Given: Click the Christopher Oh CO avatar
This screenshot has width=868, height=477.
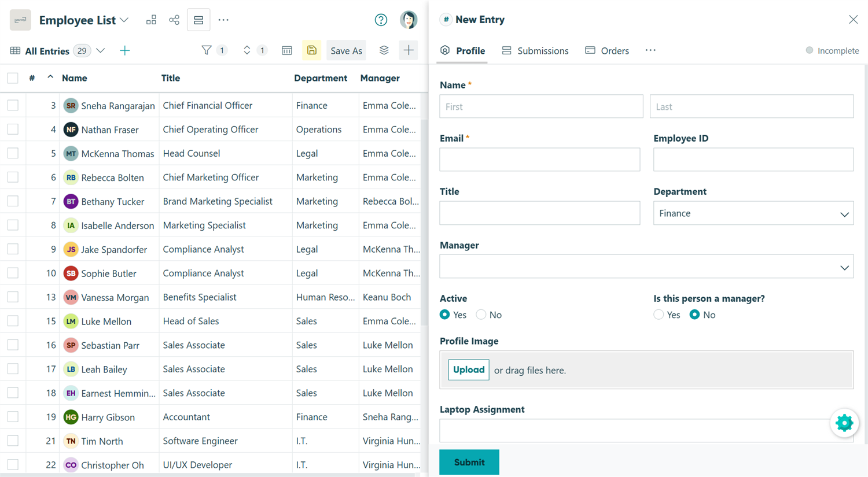Looking at the screenshot, I should click(71, 465).
